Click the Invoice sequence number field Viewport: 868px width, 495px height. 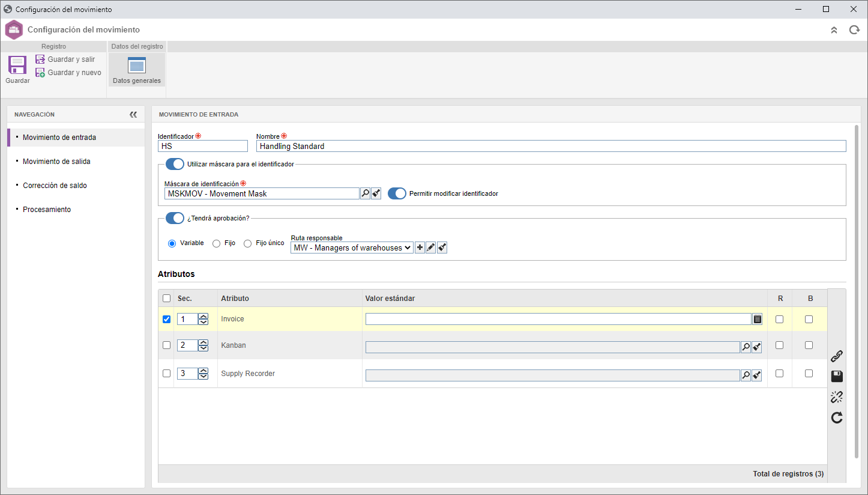coord(187,320)
